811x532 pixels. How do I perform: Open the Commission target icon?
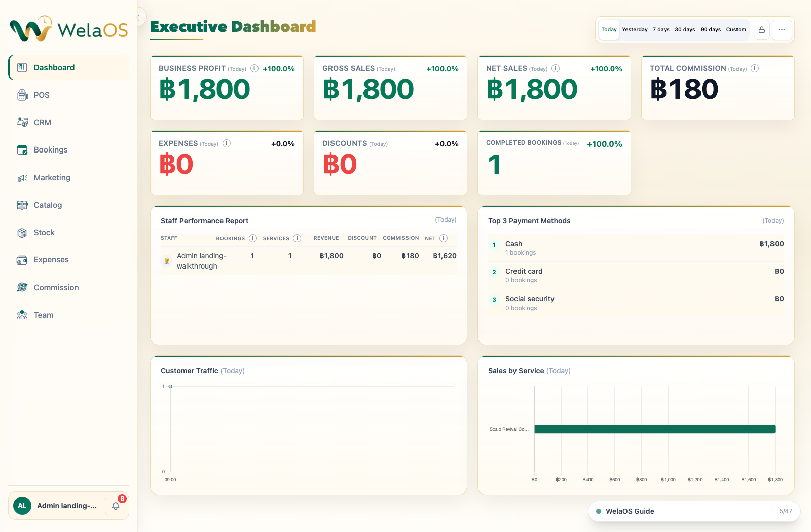[x=22, y=287]
